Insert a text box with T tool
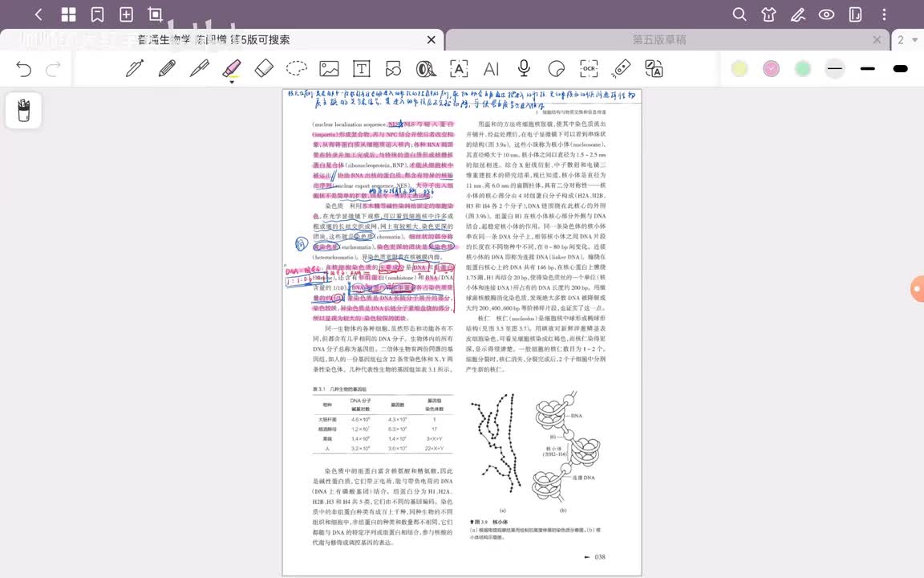The height and width of the screenshot is (578, 924). 361,68
